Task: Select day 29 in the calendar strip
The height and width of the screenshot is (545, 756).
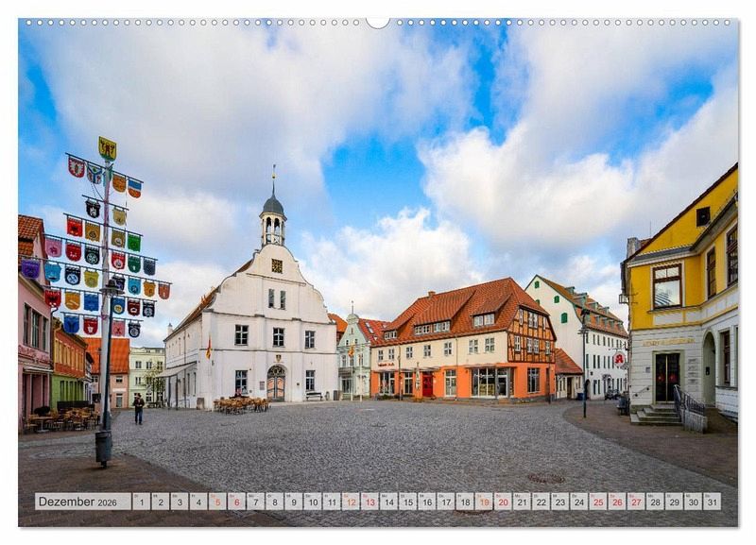Action: (x=675, y=502)
